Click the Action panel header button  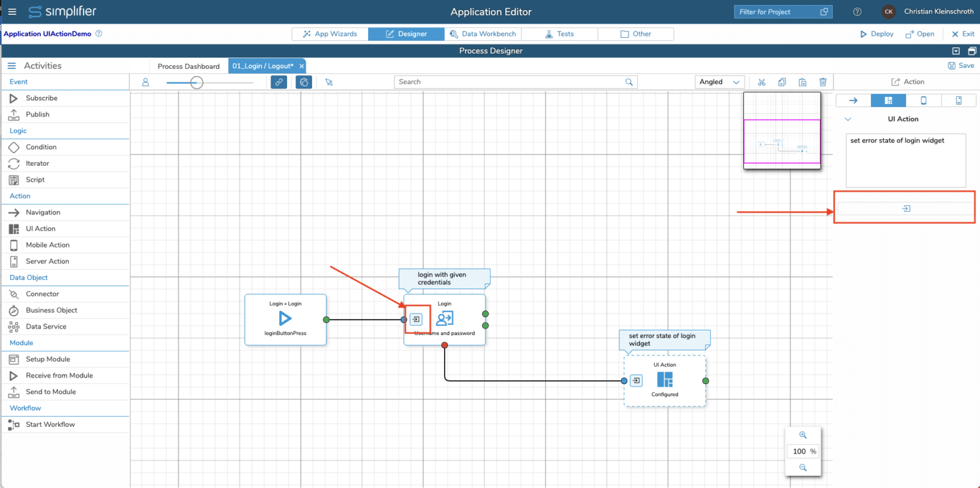tap(907, 82)
